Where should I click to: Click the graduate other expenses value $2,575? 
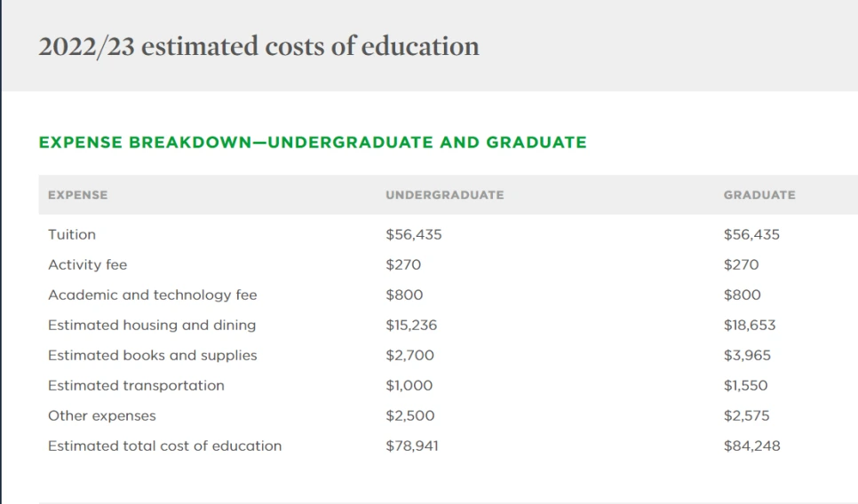[747, 416]
